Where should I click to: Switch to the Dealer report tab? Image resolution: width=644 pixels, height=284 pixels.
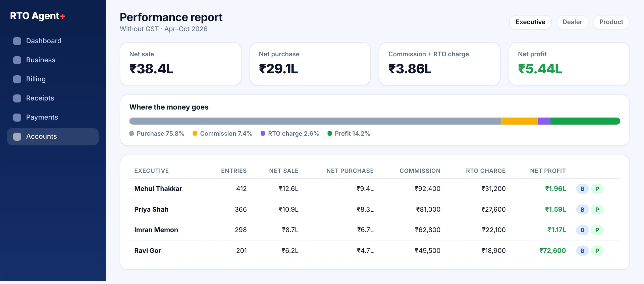(x=572, y=22)
